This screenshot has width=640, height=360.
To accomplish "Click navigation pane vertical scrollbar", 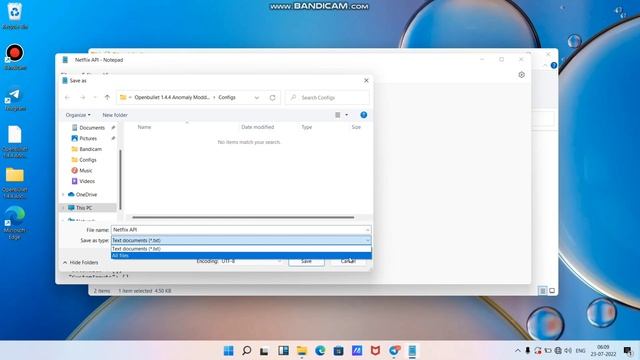I will [120, 179].
